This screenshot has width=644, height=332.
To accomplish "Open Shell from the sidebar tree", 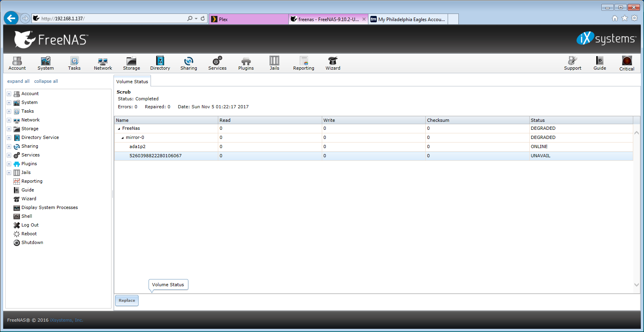I will point(27,216).
